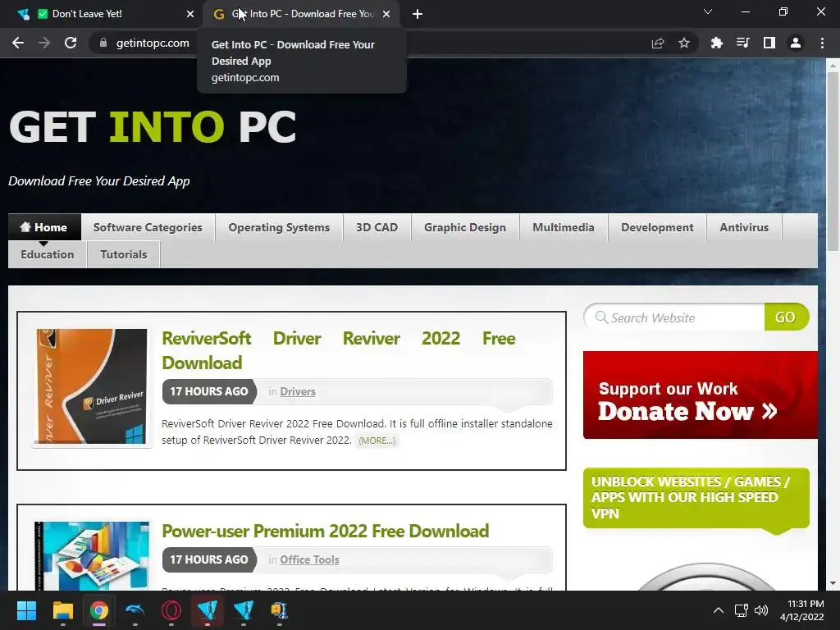Image resolution: width=840 pixels, height=630 pixels.
Task: Open Chrome extensions puzzle icon
Action: pos(716,43)
